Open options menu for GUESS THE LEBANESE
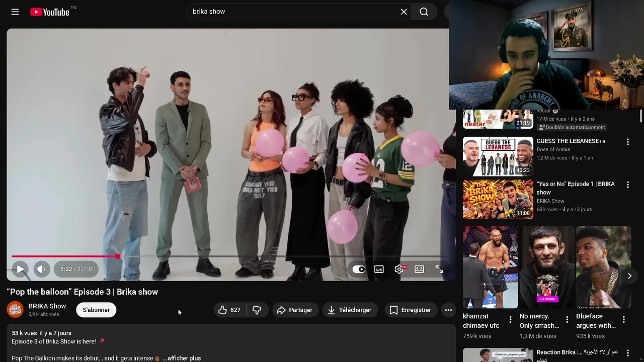The image size is (644, 362). 627,142
